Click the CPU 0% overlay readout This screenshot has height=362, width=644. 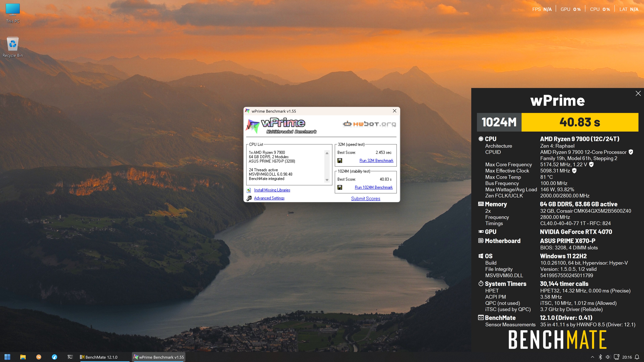(600, 9)
